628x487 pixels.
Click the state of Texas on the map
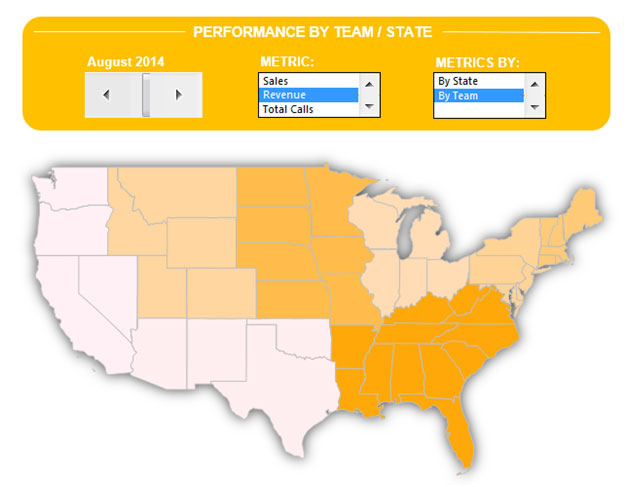point(282,384)
